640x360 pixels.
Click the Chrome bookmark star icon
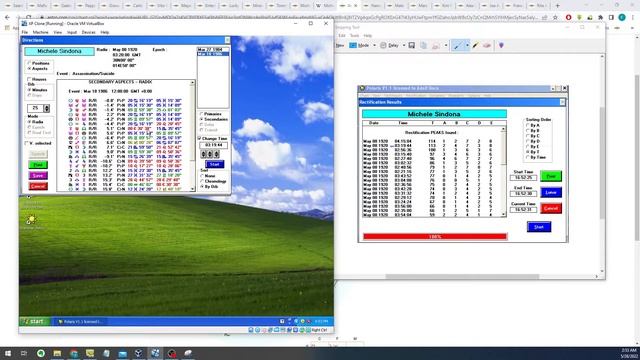tap(555, 18)
